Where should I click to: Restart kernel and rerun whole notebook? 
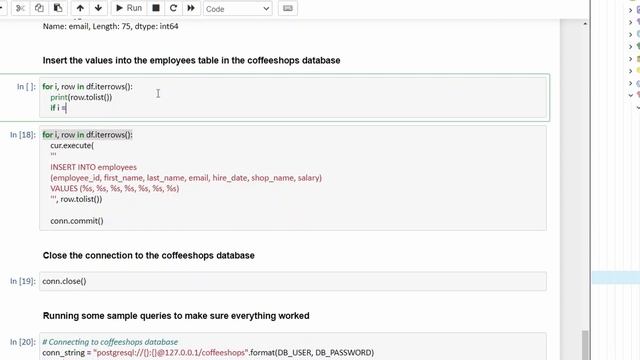[x=191, y=8]
